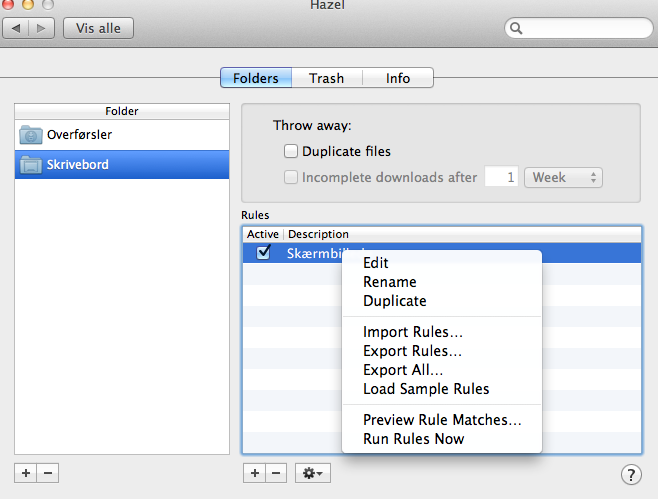This screenshot has height=499, width=658.
Task: Click the incomplete downloads number field
Action: click(x=501, y=177)
